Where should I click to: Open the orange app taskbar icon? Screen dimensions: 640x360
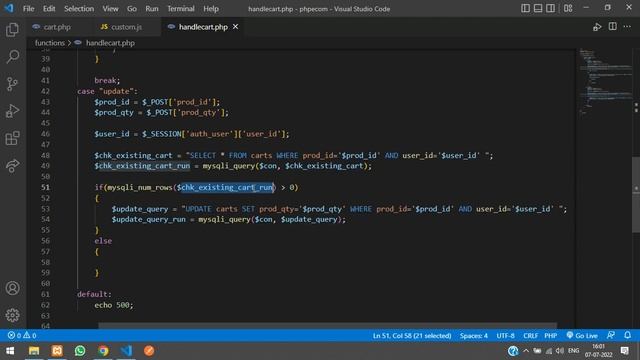point(149,351)
